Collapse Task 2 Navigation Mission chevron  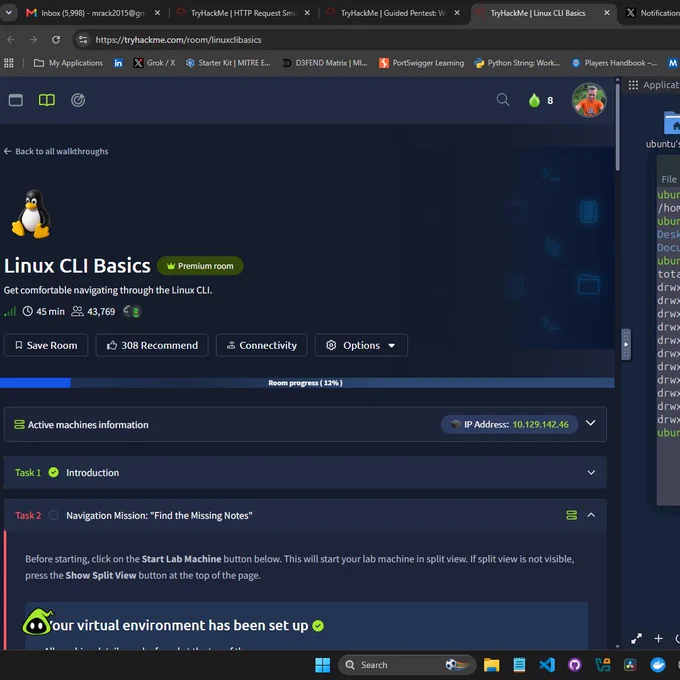point(591,515)
